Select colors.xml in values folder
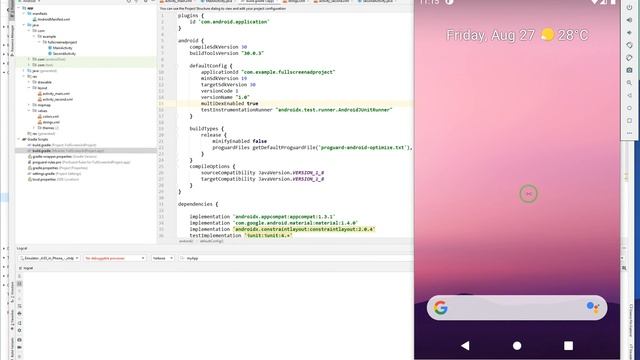Image resolution: width=640 pixels, height=360 pixels. [x=48, y=116]
